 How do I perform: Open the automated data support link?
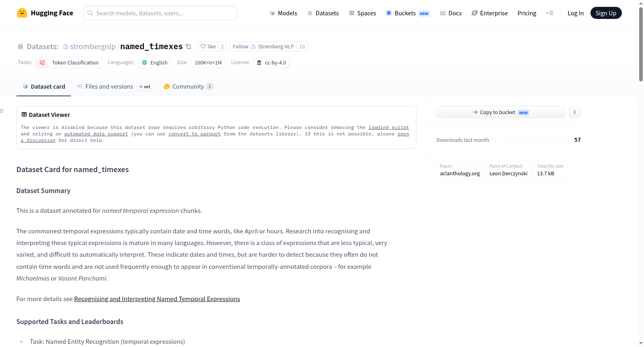click(x=96, y=134)
